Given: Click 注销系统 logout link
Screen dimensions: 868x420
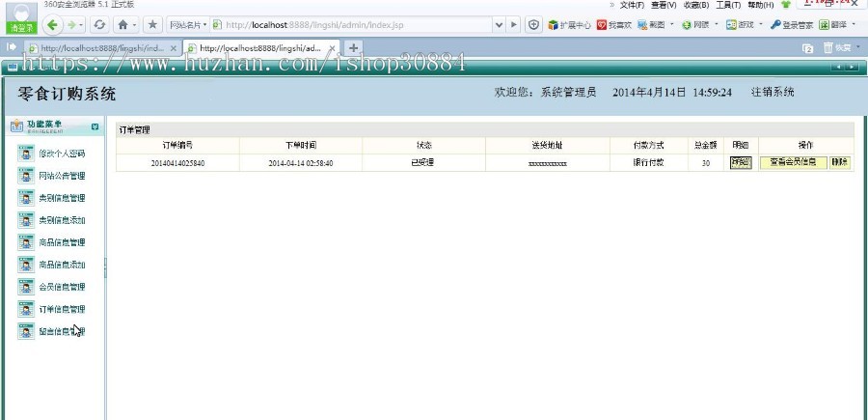Looking at the screenshot, I should 773,92.
